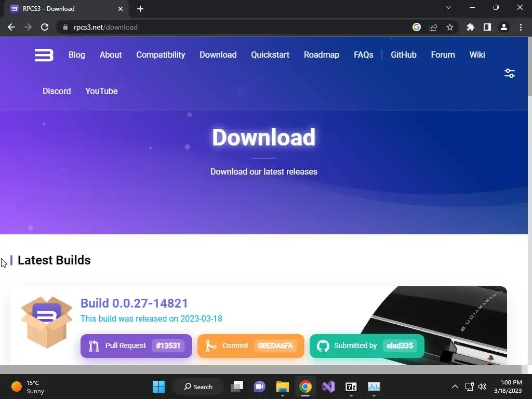Viewport: 532px width, 399px height.
Task: Open the YouTube link
Action: (x=101, y=91)
